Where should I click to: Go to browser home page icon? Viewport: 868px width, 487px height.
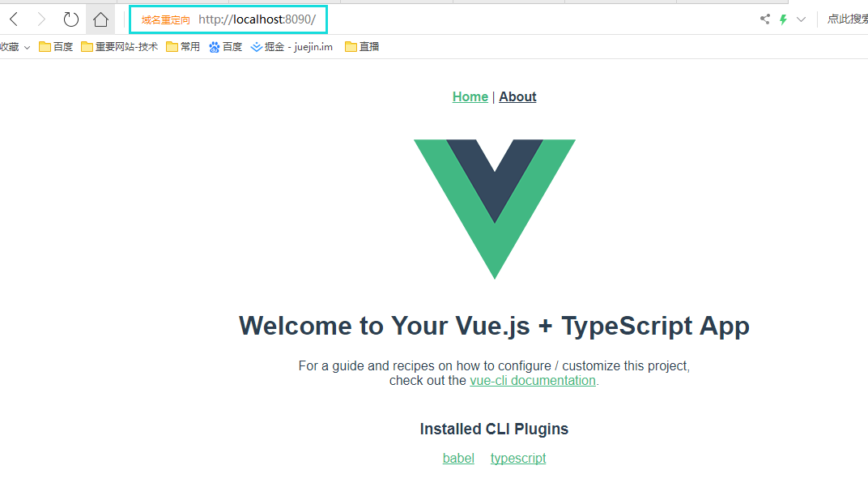[100, 19]
